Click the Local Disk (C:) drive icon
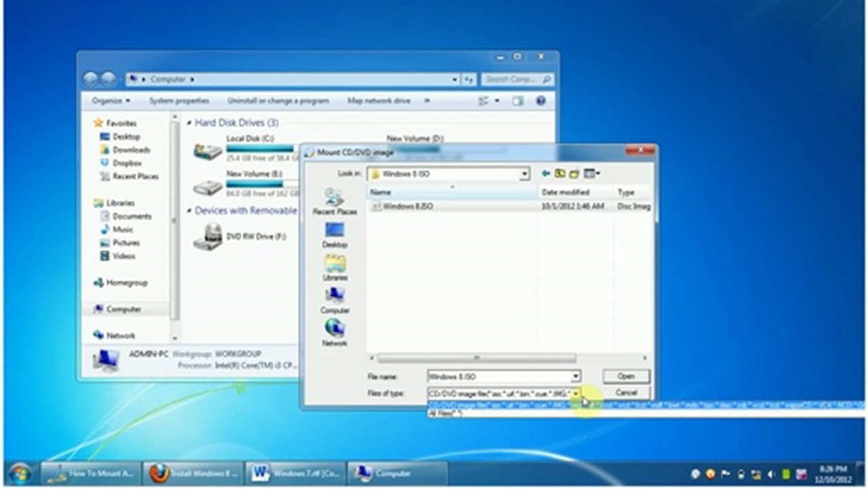The width and height of the screenshot is (868, 489). pos(207,150)
